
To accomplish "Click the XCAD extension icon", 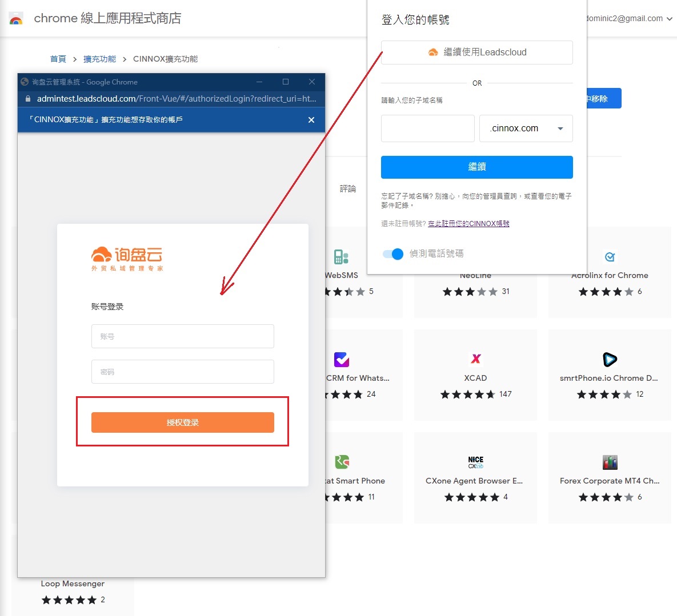I will [476, 359].
